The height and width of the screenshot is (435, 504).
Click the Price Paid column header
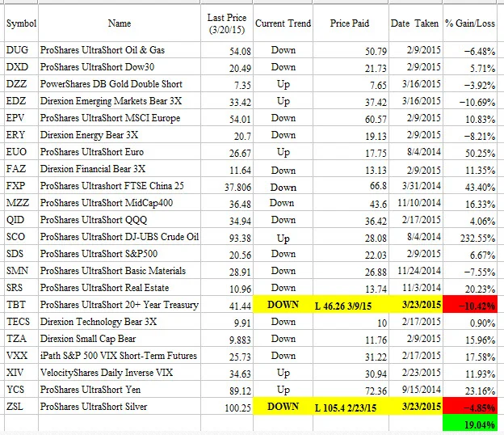click(x=351, y=23)
